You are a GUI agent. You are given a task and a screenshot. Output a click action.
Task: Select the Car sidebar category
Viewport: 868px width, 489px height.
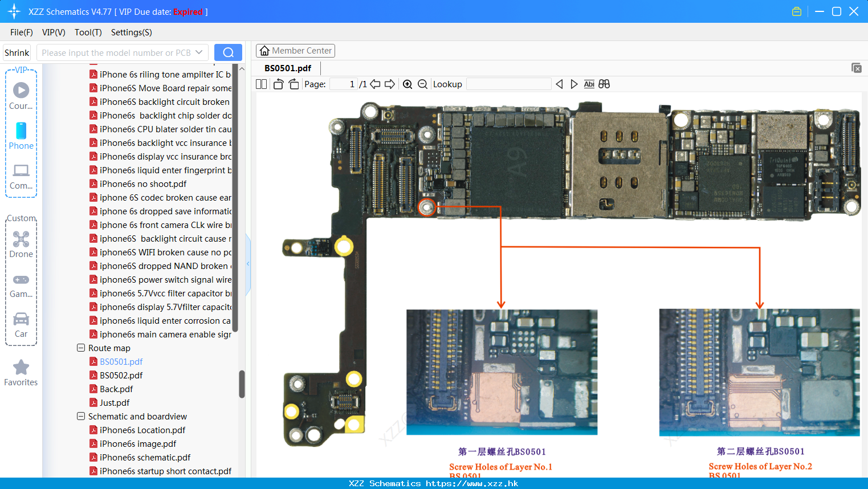click(x=21, y=325)
